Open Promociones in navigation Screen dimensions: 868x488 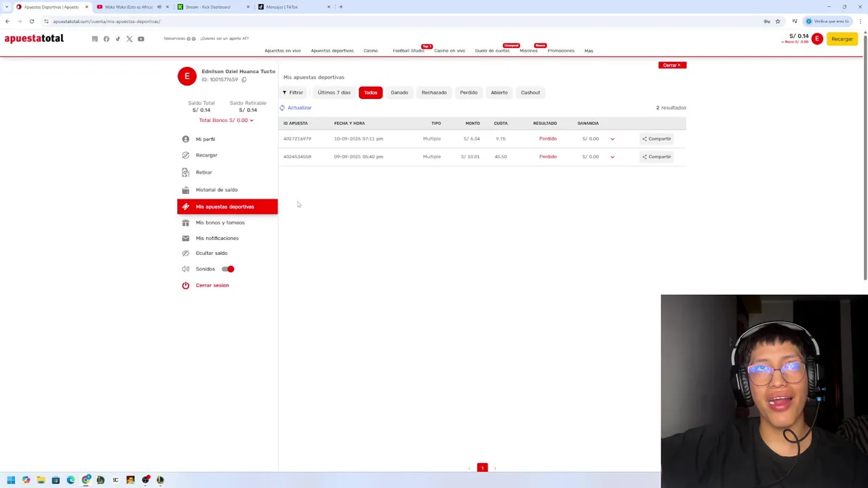pyautogui.click(x=561, y=51)
